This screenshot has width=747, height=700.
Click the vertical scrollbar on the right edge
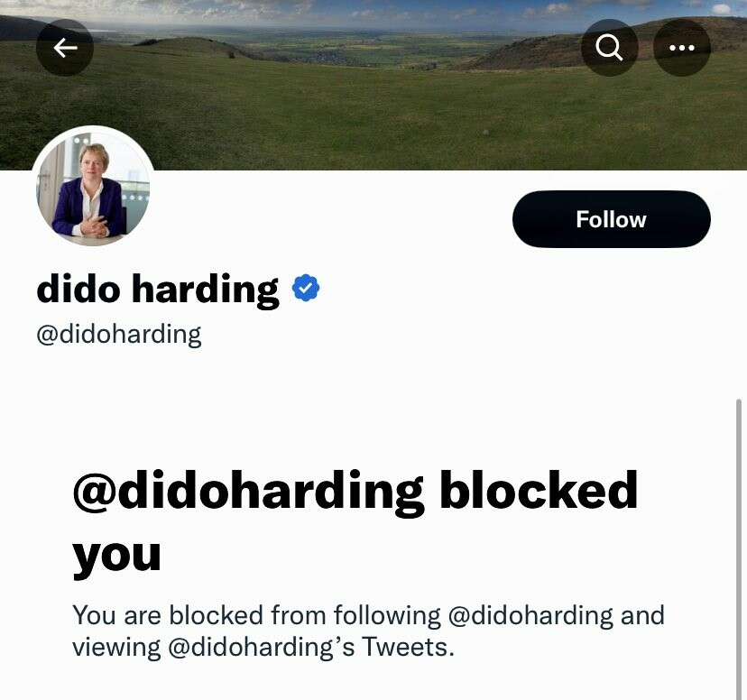(x=738, y=548)
